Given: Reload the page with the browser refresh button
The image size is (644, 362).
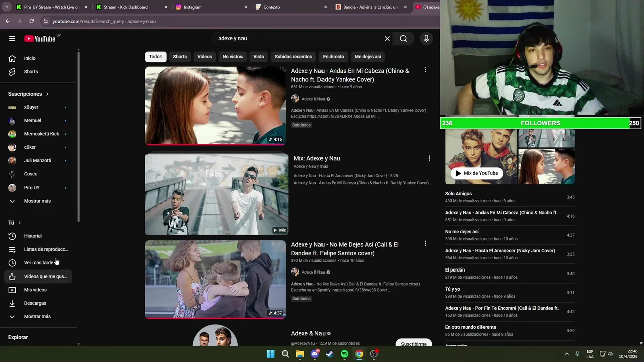Looking at the screenshot, I should point(31,21).
